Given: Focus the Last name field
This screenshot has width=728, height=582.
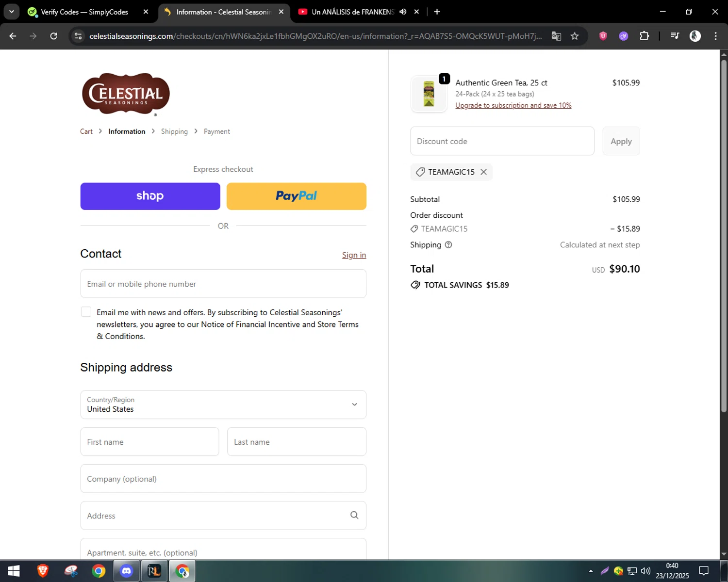Looking at the screenshot, I should (297, 441).
